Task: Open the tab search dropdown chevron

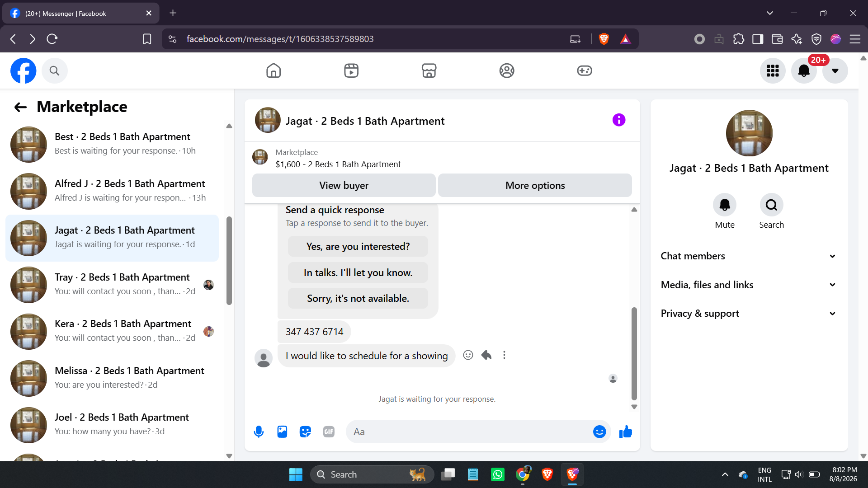Action: (x=769, y=13)
